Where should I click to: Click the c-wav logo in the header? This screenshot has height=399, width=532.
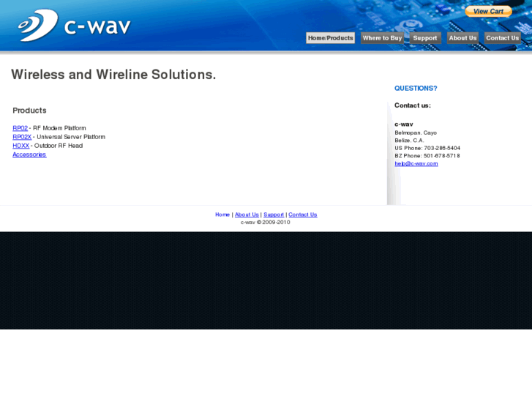point(75,25)
